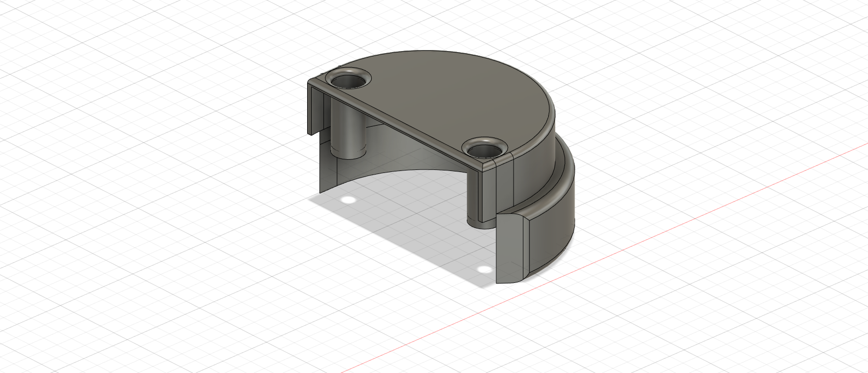Select the flat end face of the lower lip
Image resolution: width=868 pixels, height=373 pixels.
click(x=510, y=249)
